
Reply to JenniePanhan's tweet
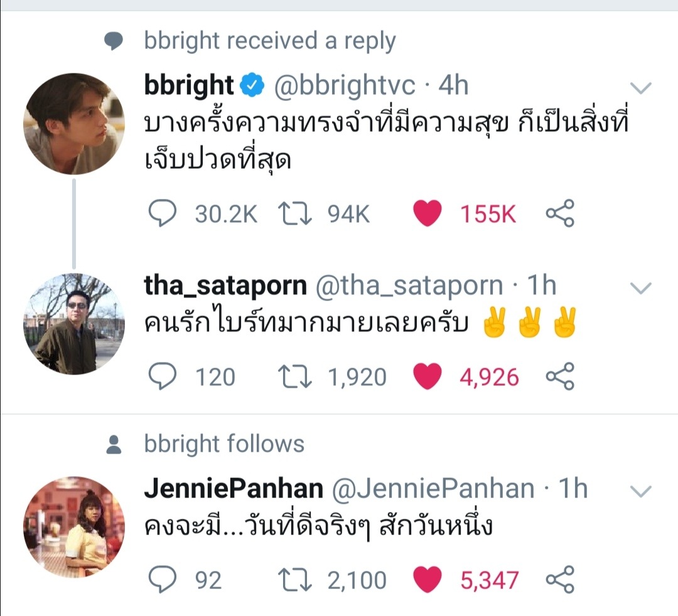coord(161,580)
